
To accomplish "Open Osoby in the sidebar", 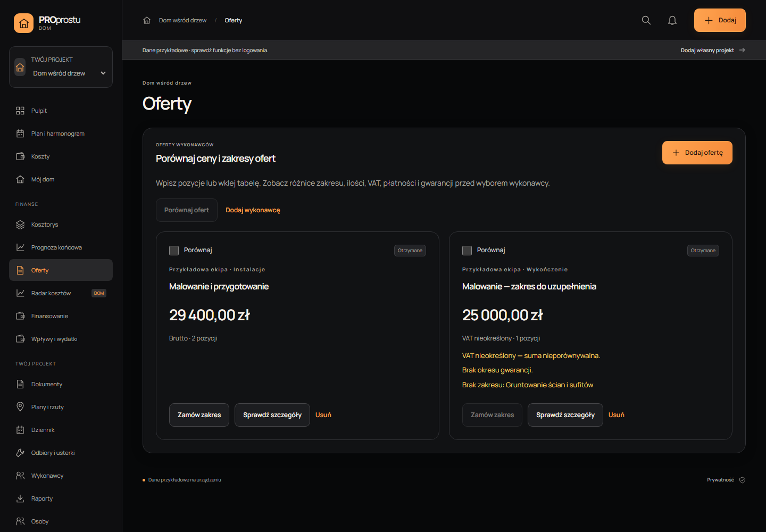I will [x=61, y=521].
